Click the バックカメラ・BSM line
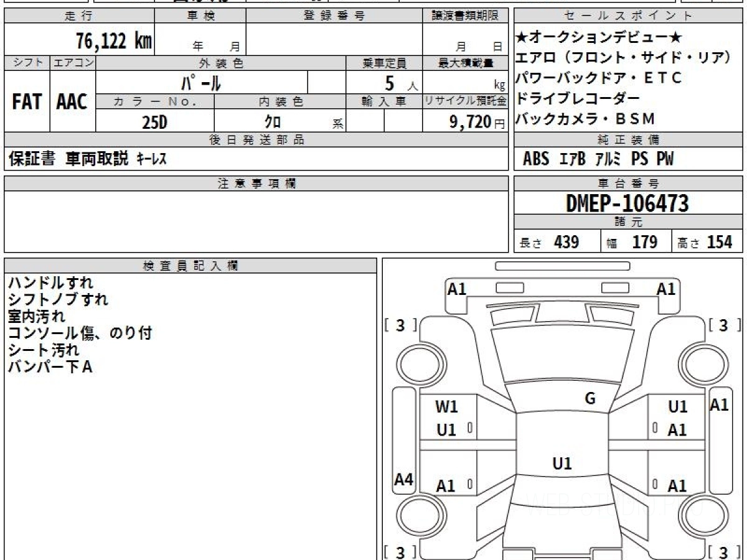This screenshot has width=747, height=560. point(586,119)
